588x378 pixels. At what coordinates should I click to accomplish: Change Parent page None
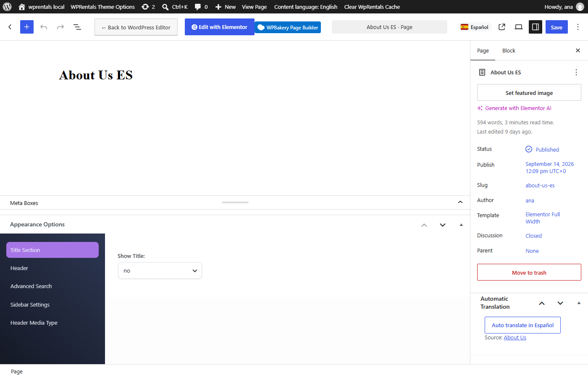(x=532, y=251)
